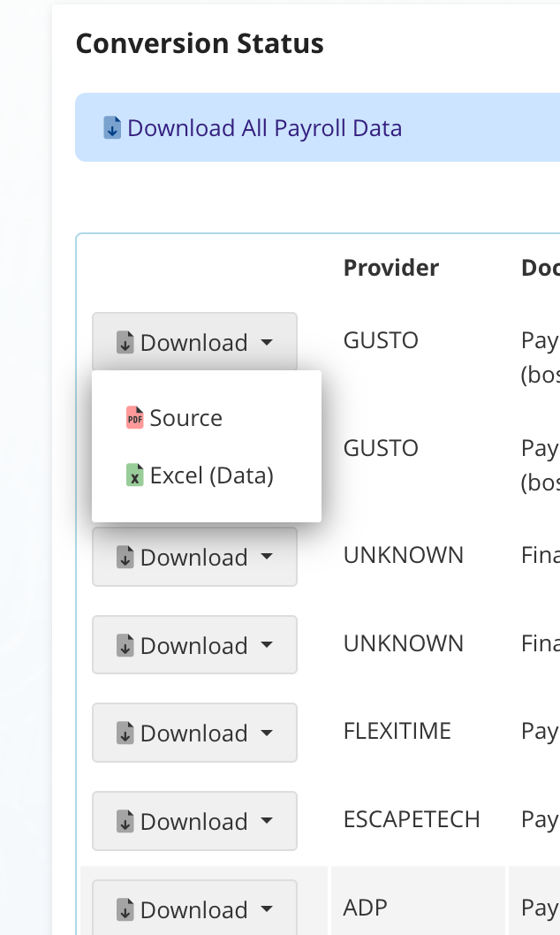Open the Download dropdown in the FLEXITIME row

195,733
